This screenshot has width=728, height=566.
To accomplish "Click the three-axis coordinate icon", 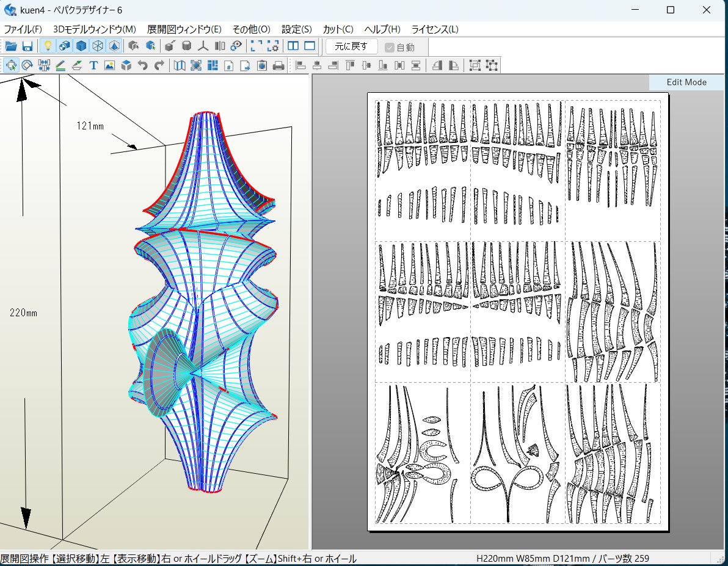I will [x=203, y=46].
